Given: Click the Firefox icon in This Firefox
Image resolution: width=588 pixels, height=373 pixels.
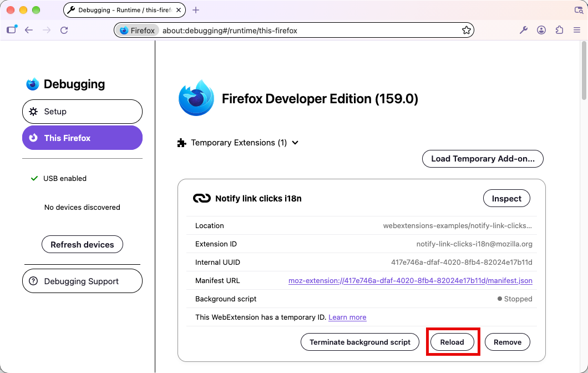Looking at the screenshot, I should click(33, 138).
